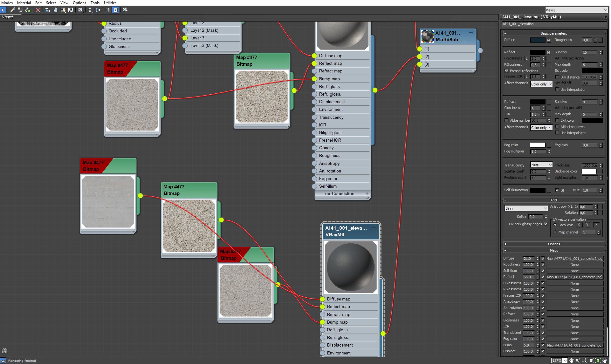This screenshot has height=364, width=611.
Task: Select the Zoom magnifier tool
Action: (578, 361)
